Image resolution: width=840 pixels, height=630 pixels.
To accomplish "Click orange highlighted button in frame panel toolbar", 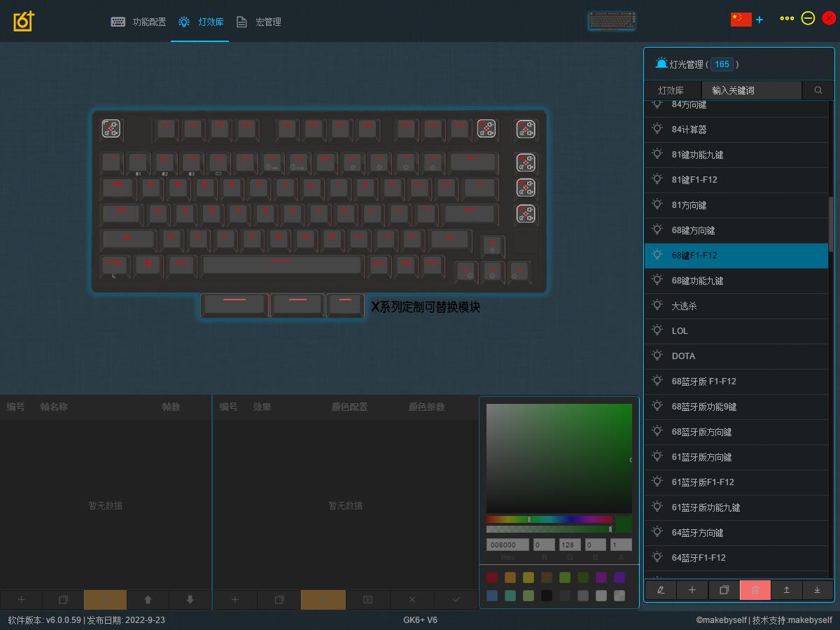I will pyautogui.click(x=105, y=600).
